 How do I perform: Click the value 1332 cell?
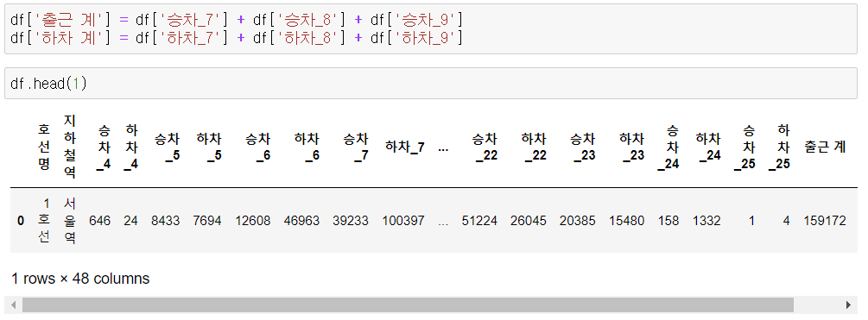coord(706,221)
